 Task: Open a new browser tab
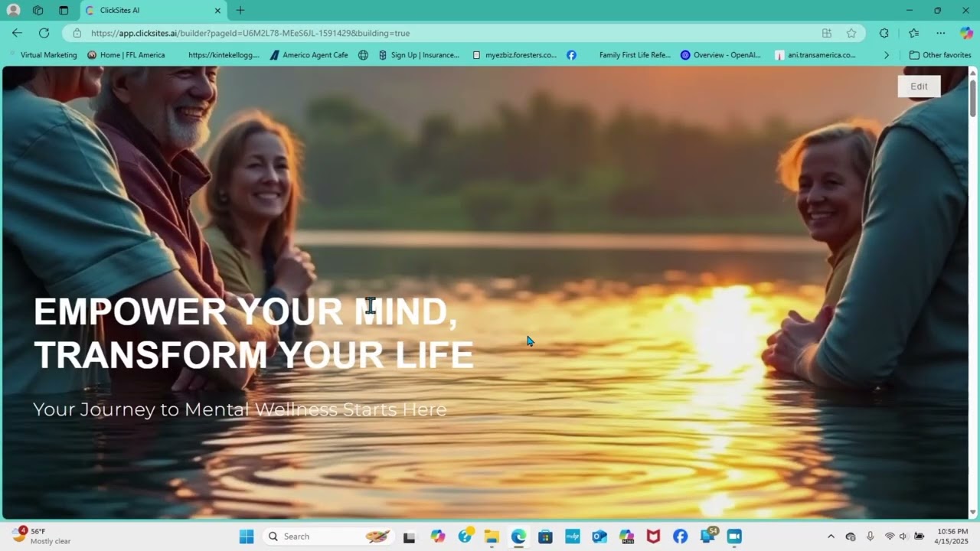[x=240, y=11]
